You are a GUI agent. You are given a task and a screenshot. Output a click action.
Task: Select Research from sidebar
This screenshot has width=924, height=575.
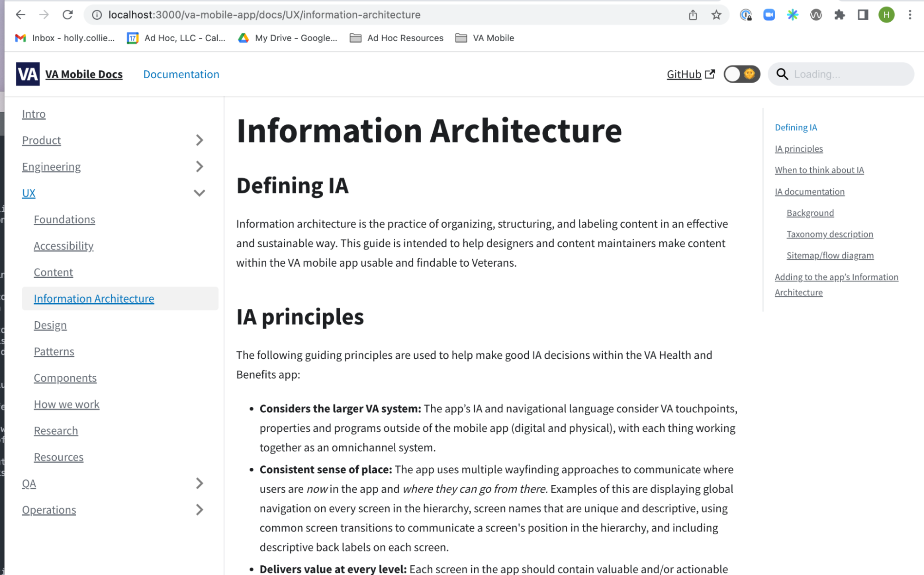coord(55,430)
